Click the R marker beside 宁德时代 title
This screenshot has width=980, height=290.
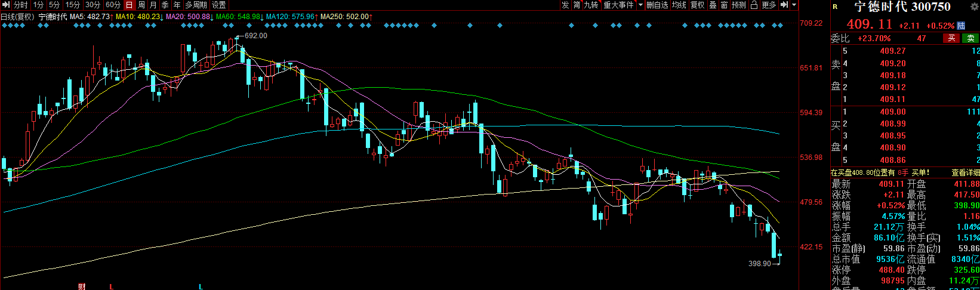[x=835, y=7]
